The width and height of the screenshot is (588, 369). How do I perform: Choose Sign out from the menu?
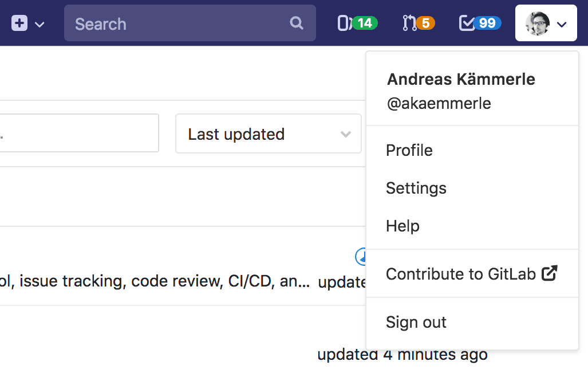[416, 322]
